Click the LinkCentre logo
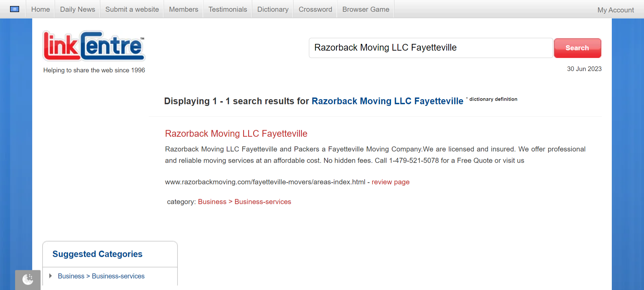The width and height of the screenshot is (644, 290). [x=94, y=46]
